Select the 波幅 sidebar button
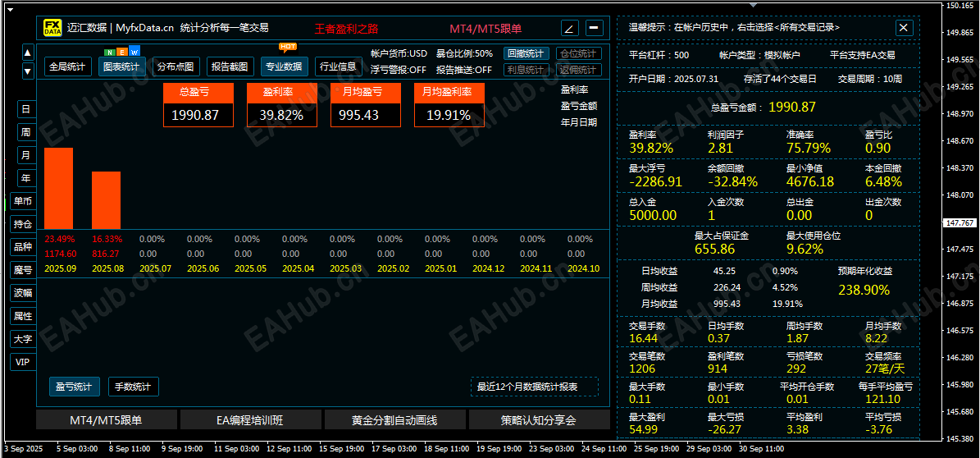Viewport: 980px width, 458px height. 23,293
